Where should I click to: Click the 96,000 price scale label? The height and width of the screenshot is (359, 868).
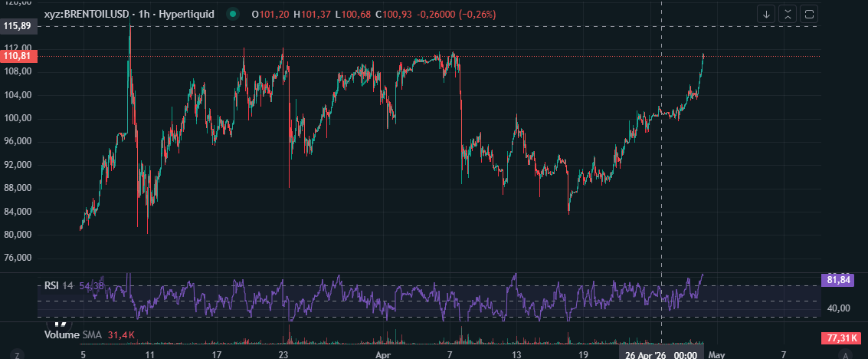17,142
